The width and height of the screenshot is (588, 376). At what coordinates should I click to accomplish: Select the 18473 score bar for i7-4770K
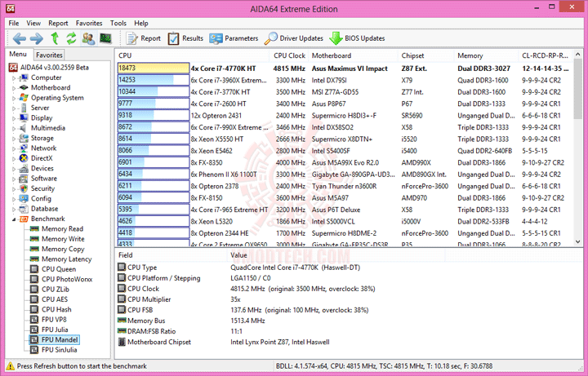click(154, 69)
